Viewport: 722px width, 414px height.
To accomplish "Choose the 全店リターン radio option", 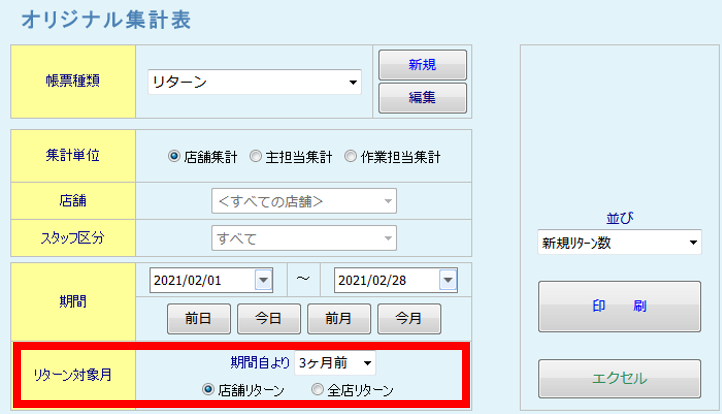I will point(317,390).
